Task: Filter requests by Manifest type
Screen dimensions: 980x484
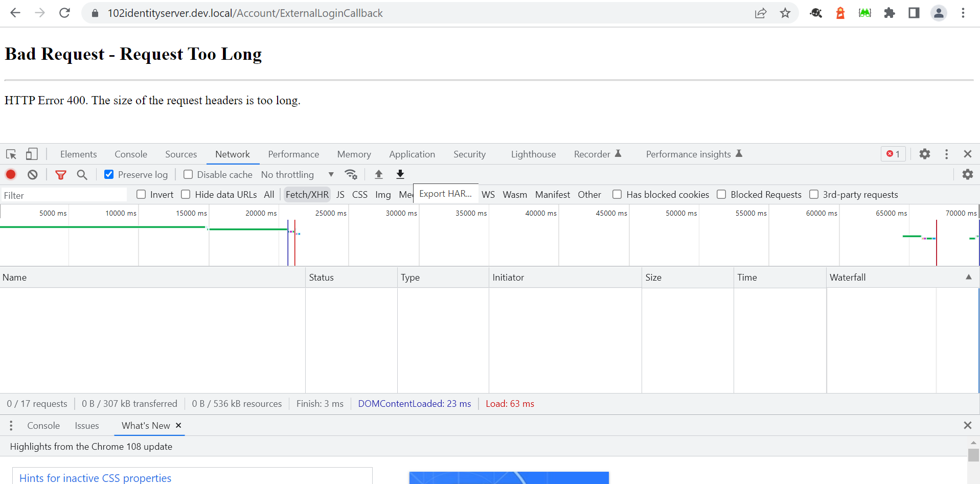Action: [x=553, y=194]
